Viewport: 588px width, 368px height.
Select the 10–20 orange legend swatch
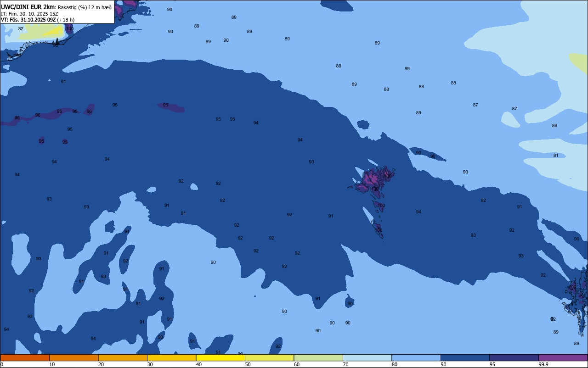[x=73, y=357]
